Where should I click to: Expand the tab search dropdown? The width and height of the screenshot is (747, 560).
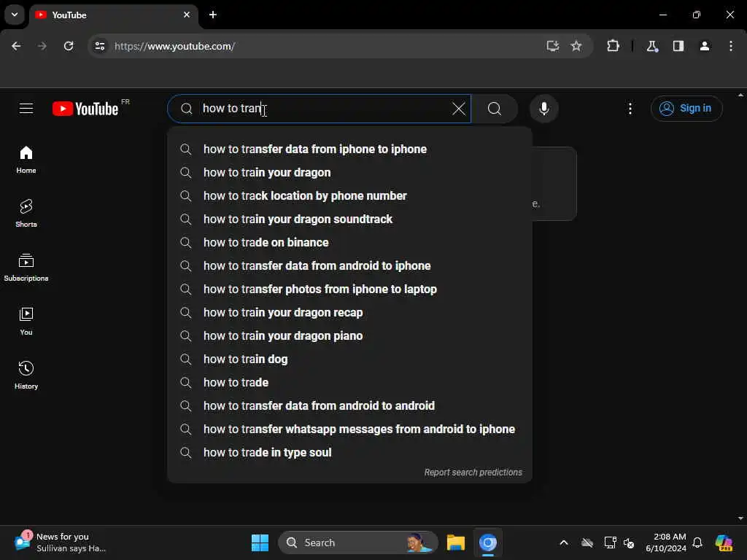15,15
